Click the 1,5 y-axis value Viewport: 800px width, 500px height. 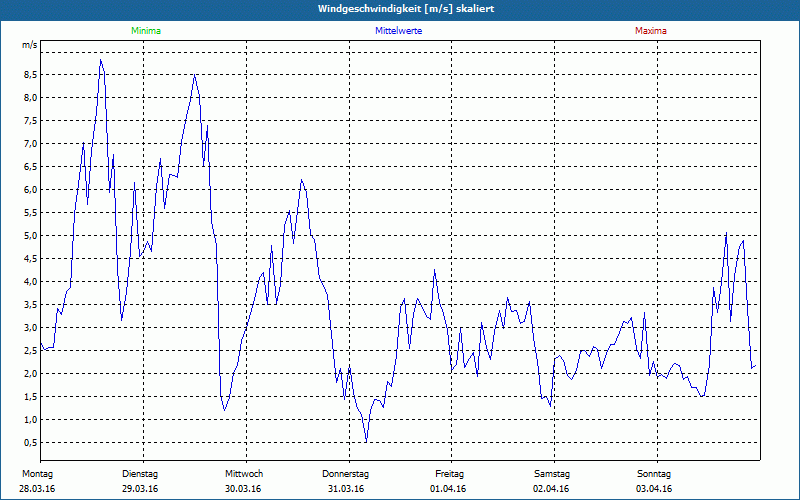[x=31, y=396]
